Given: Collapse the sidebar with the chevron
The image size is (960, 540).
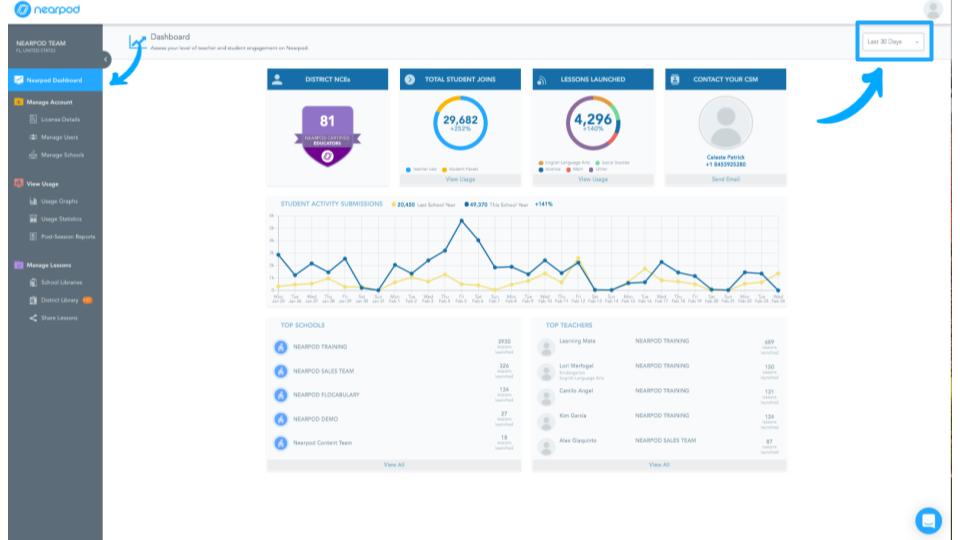Looking at the screenshot, I should [x=105, y=59].
